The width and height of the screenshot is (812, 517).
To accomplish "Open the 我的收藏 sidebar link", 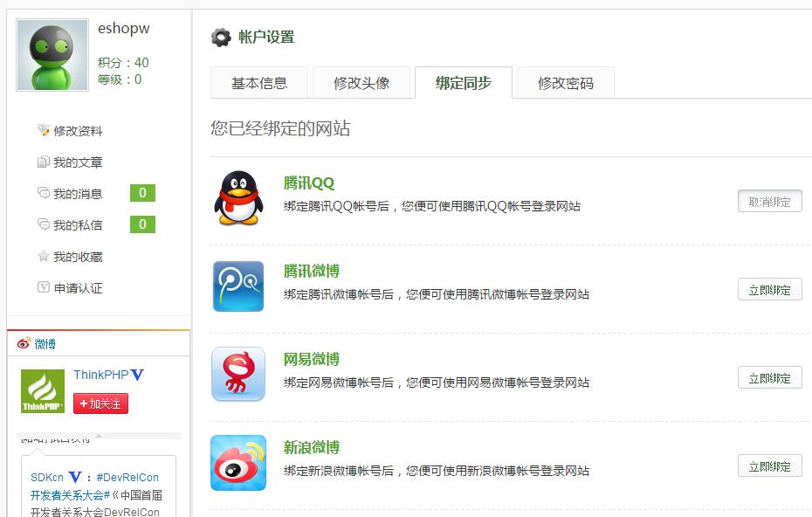I will point(79,257).
